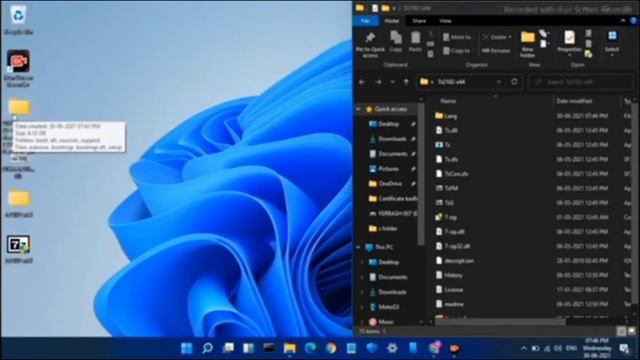Collapse the Quick access tree node
Viewport: 640px width, 360px height.
(358, 109)
